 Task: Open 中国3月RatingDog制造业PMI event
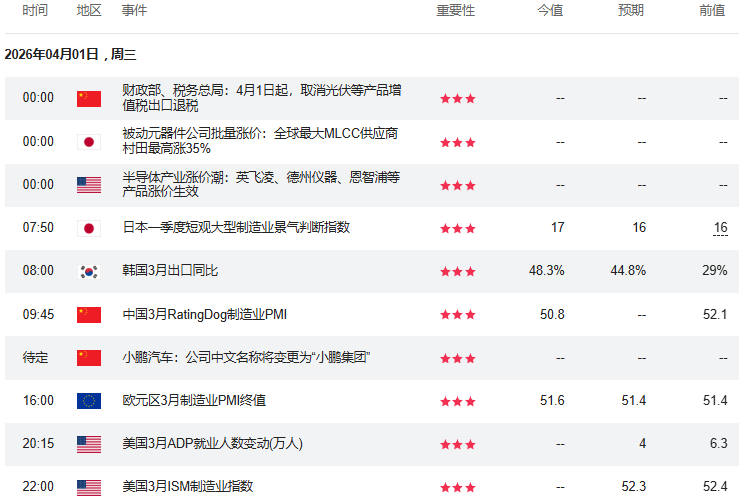pyautogui.click(x=205, y=314)
